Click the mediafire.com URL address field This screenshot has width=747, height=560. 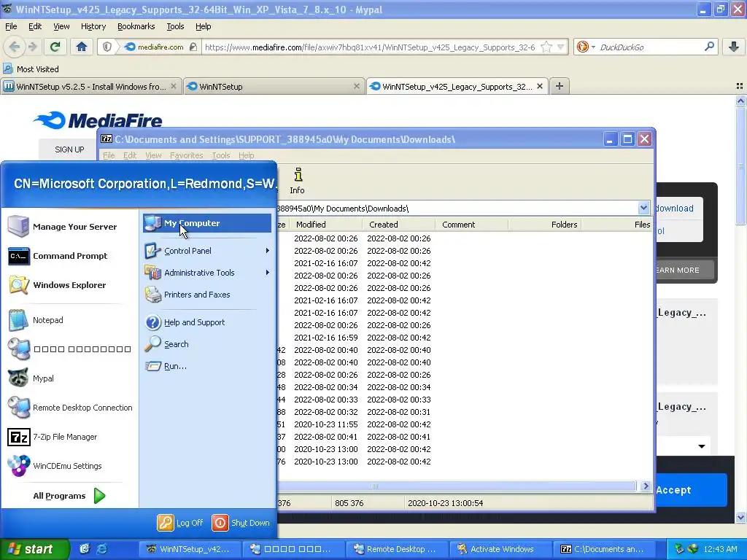[371, 47]
